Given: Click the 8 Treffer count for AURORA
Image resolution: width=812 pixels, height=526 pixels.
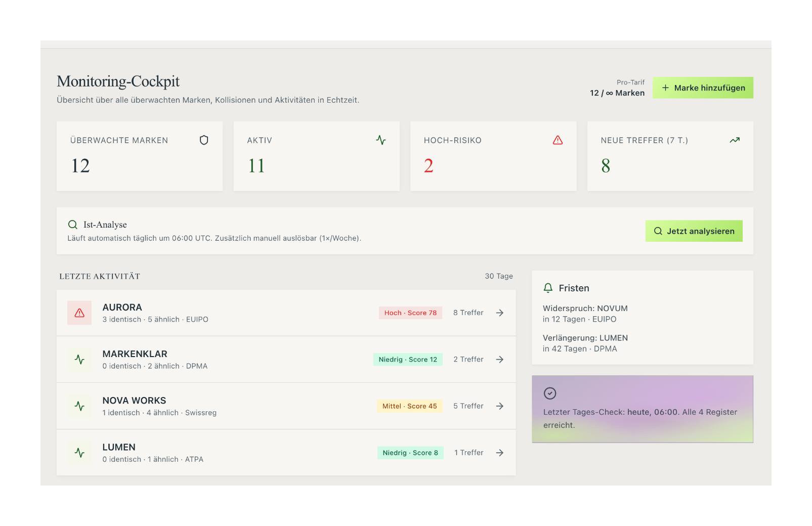Looking at the screenshot, I should (x=468, y=313).
